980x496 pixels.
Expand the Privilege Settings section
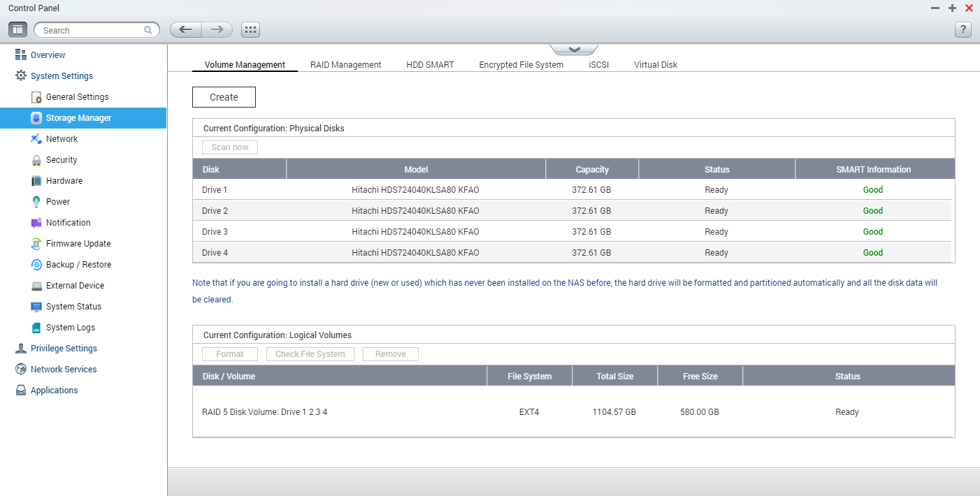64,349
